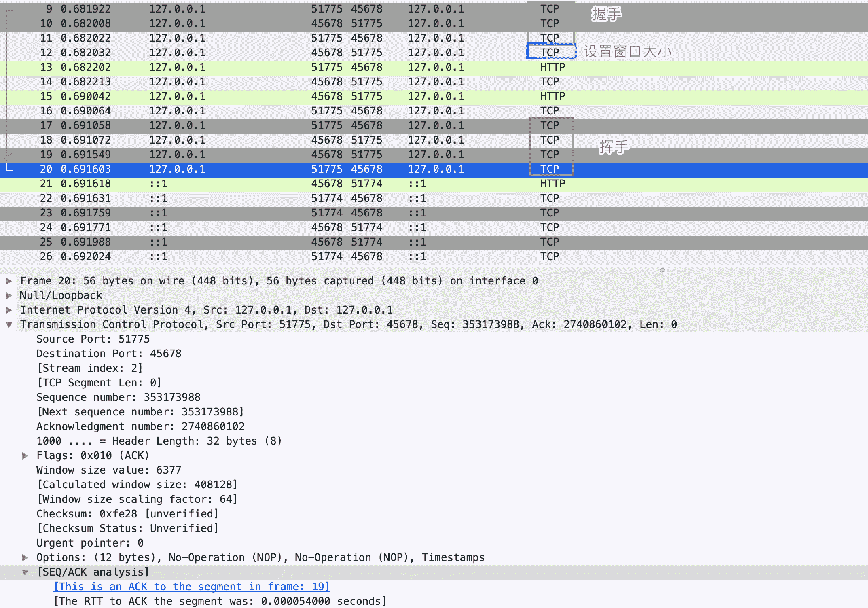
Task: Click the Window size value: 6377 field
Action: click(x=109, y=470)
